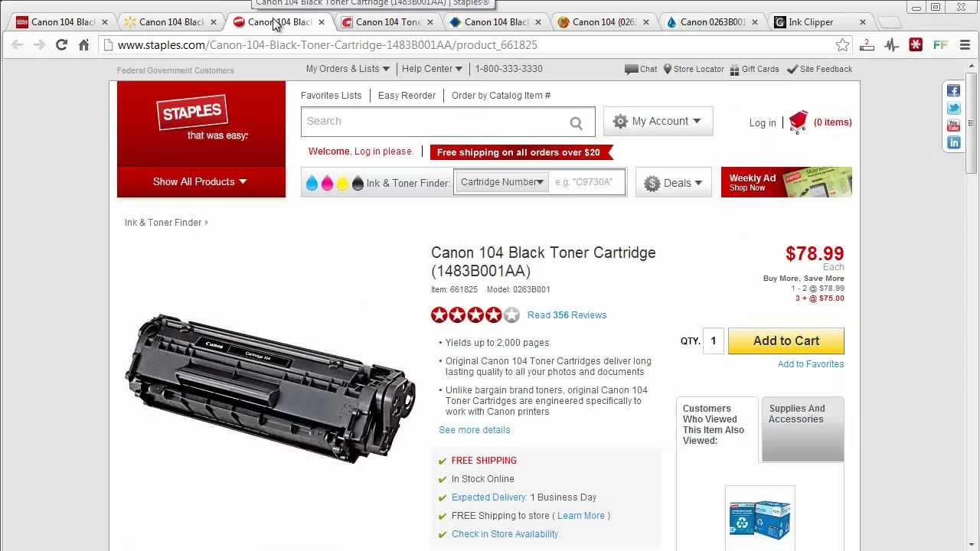Select Customers Who Viewed This Item tab
The height and width of the screenshot is (551, 980).
717,429
